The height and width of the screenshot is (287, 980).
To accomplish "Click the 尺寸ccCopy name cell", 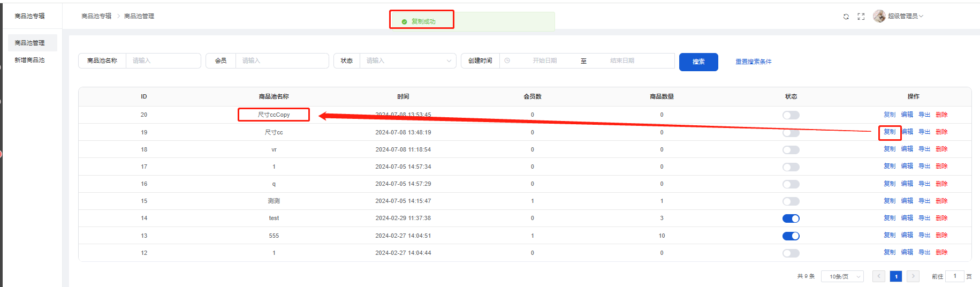I will (x=274, y=115).
